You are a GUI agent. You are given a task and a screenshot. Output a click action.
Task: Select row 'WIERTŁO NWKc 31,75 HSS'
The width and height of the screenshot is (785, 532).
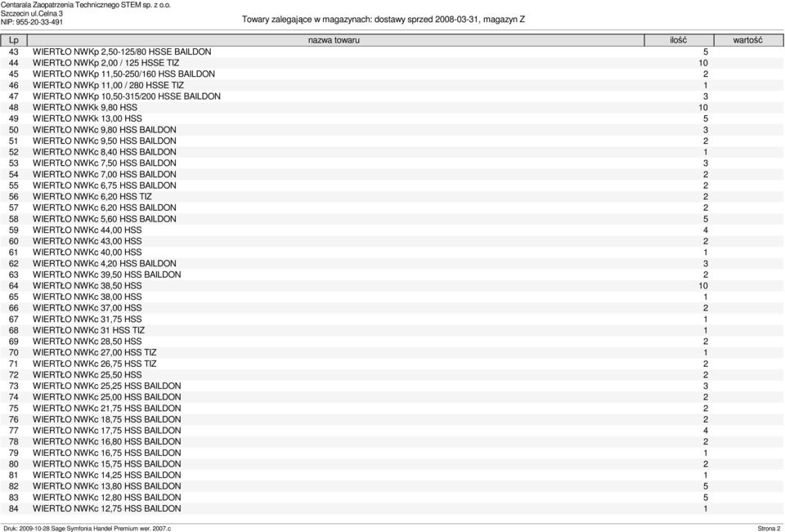tap(392, 320)
